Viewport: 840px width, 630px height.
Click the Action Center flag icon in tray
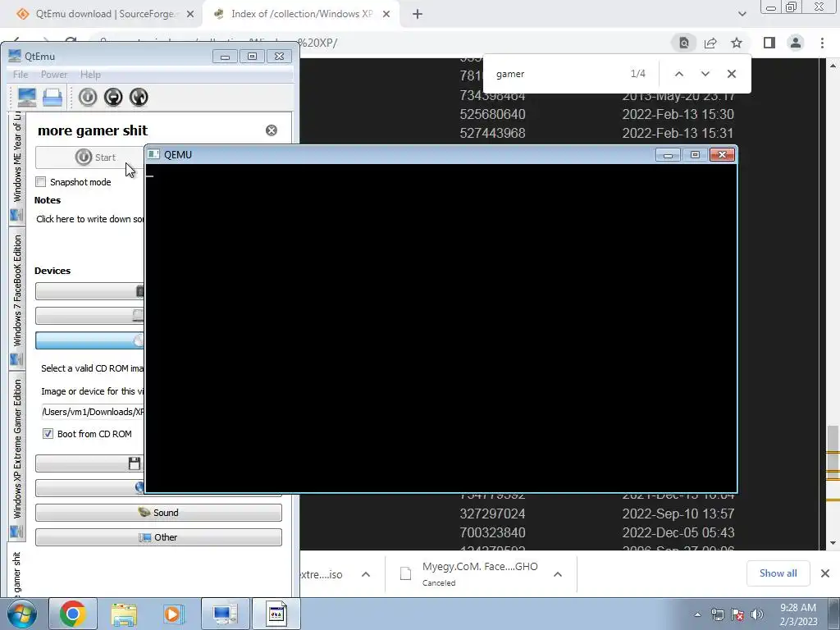click(x=737, y=614)
